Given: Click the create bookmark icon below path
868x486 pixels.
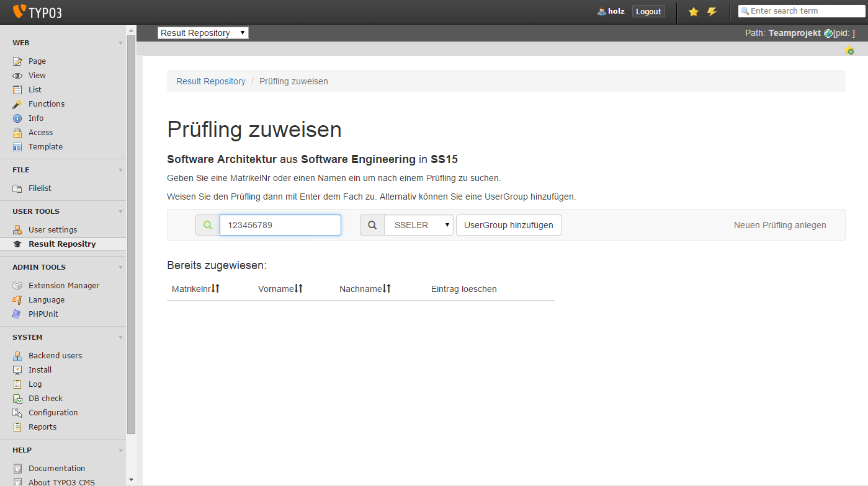Looking at the screenshot, I should pos(849,50).
